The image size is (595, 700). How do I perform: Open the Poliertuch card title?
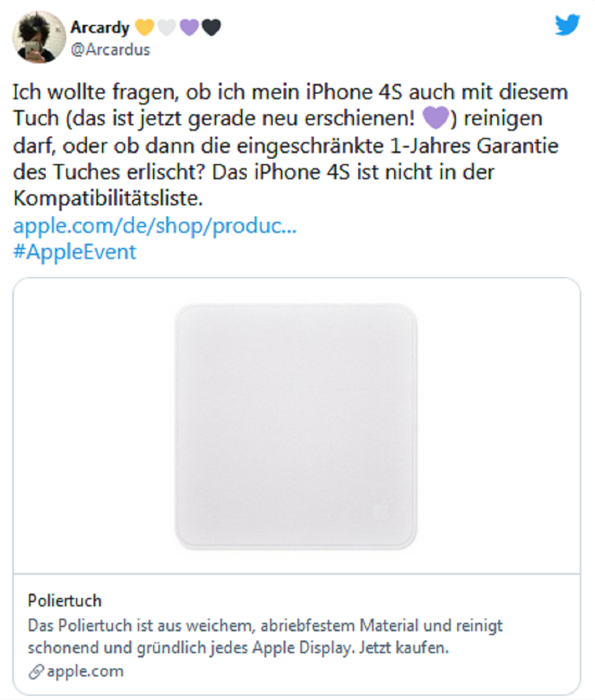point(65,601)
